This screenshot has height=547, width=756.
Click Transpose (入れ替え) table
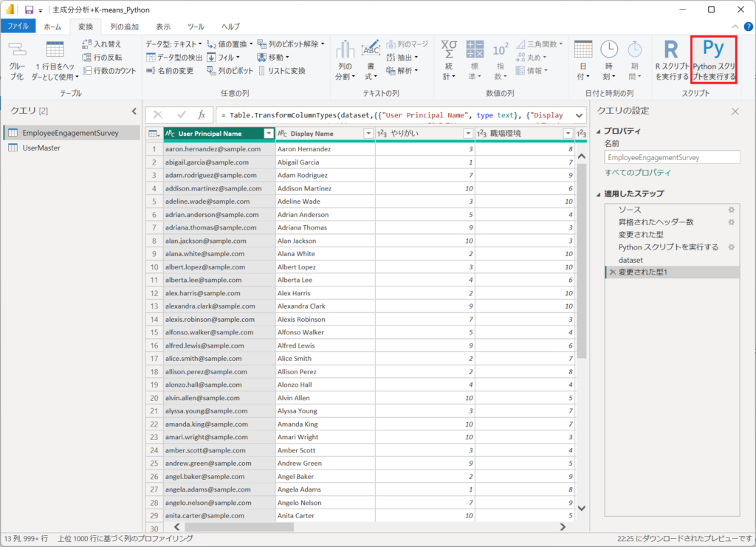[x=102, y=44]
